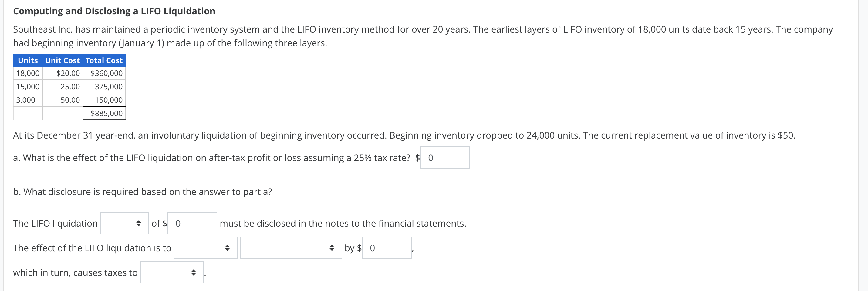Image resolution: width=868 pixels, height=291 pixels.
Task: Click the after-tax profit answer field
Action: click(x=444, y=157)
